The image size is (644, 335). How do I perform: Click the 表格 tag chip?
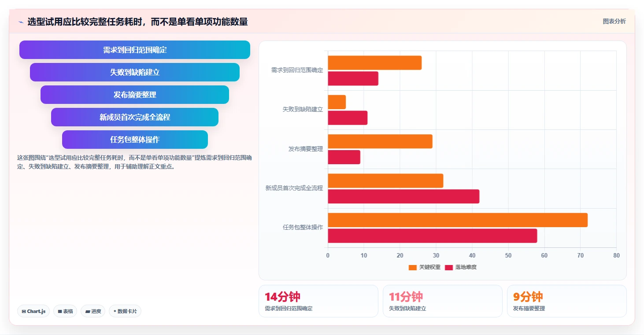(x=65, y=311)
